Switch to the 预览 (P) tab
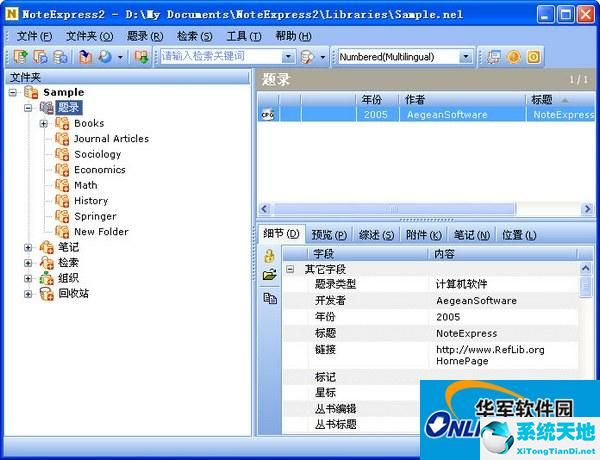Viewport: 600px width, 460px height. pyautogui.click(x=329, y=235)
